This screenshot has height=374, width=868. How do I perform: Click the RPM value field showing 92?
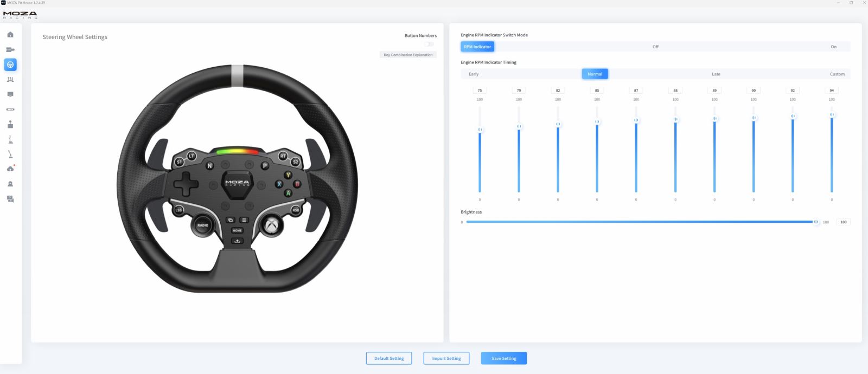[793, 91]
